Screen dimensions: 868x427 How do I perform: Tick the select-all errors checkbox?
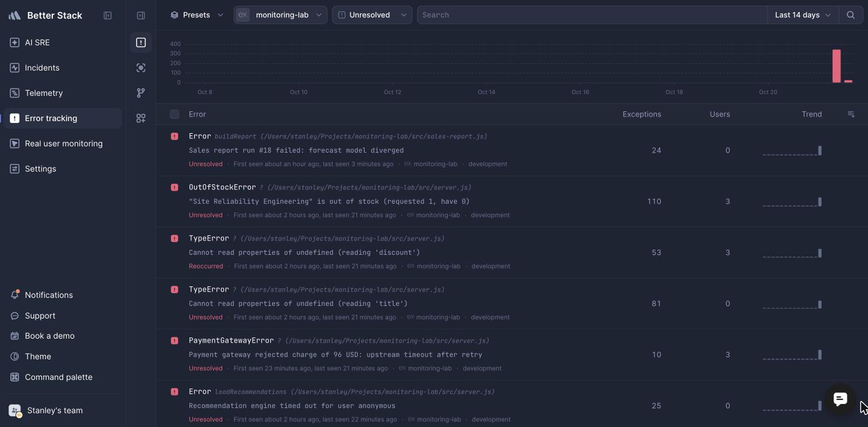(x=175, y=114)
